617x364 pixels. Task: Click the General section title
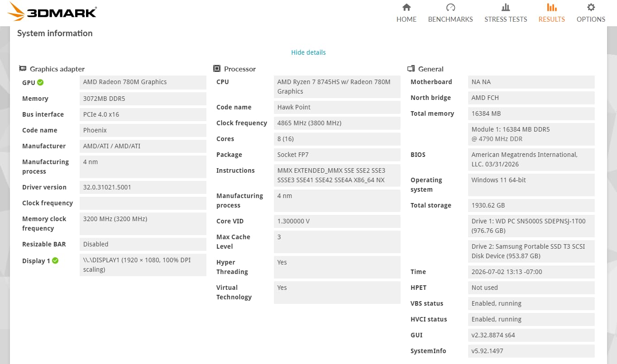click(431, 69)
